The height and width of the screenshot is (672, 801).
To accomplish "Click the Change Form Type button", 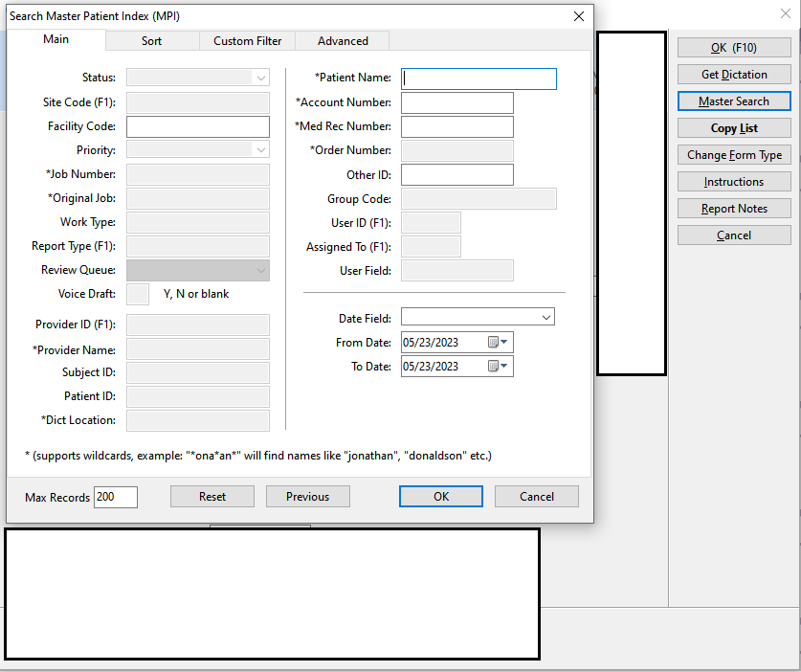I will (x=734, y=155).
